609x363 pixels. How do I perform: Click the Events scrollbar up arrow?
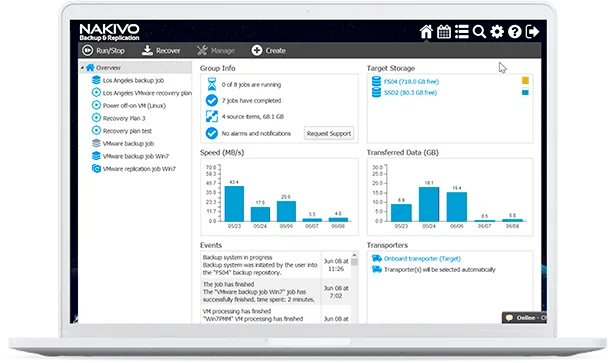(x=354, y=255)
